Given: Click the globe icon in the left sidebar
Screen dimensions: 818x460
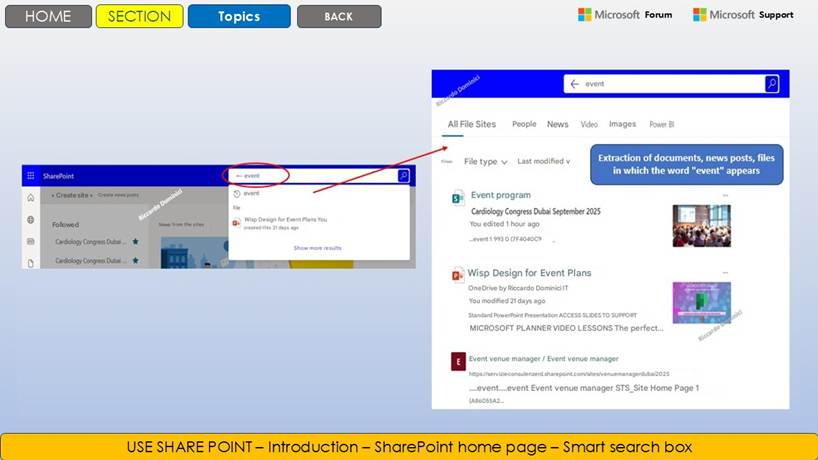Looking at the screenshot, I should click(x=31, y=220).
